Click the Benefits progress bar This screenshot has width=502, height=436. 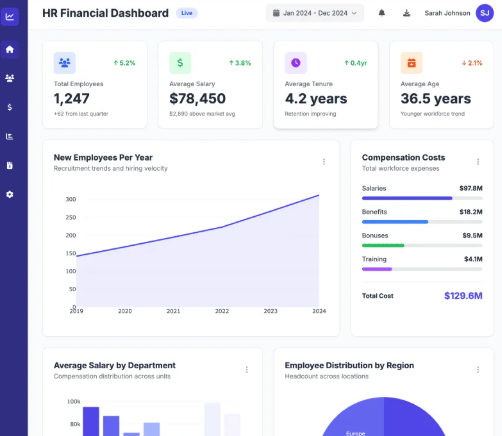click(422, 222)
